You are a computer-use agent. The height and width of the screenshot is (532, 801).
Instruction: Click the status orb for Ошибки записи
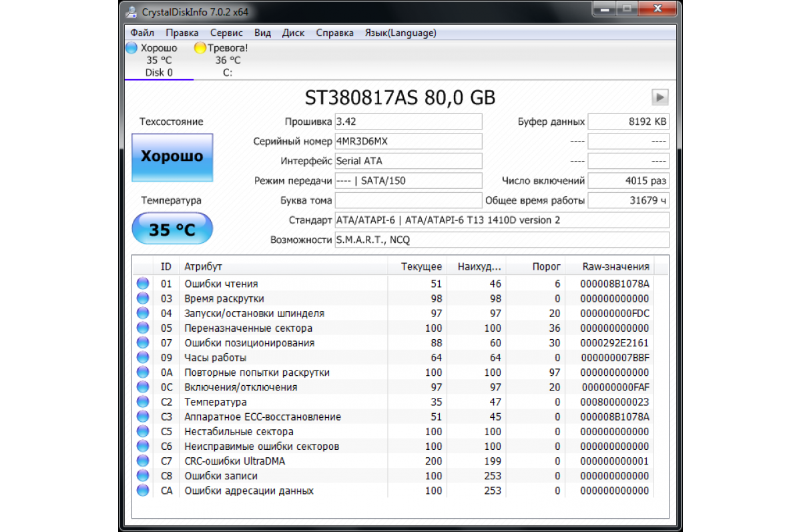coord(143,476)
